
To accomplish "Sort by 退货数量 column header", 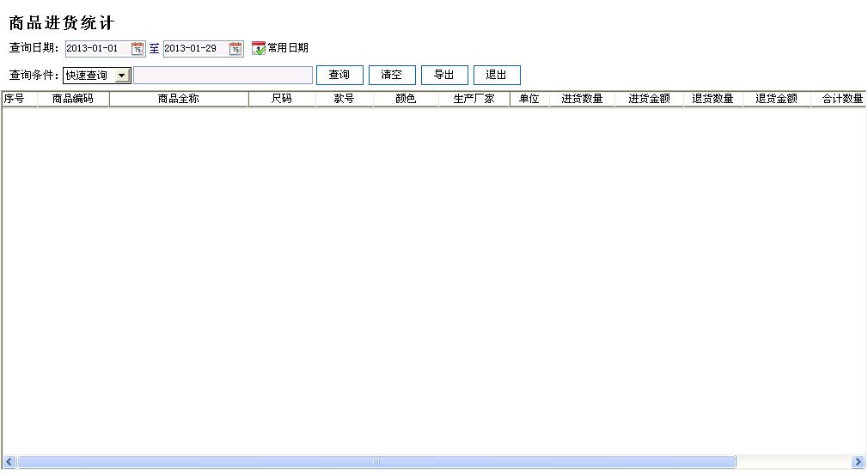I will (713, 99).
